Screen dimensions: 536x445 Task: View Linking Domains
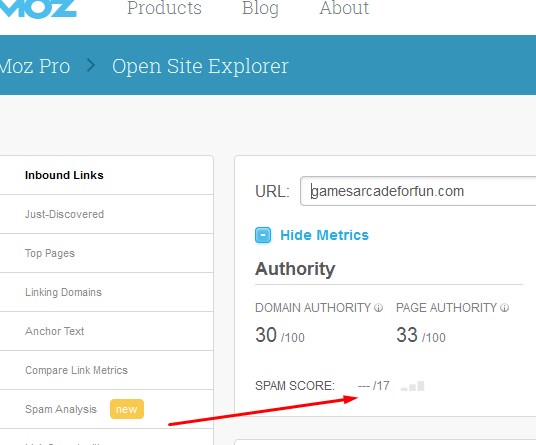64,292
